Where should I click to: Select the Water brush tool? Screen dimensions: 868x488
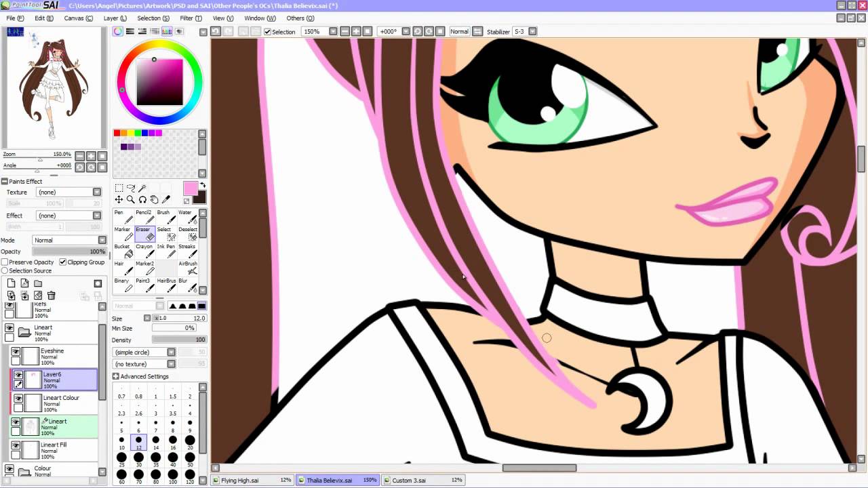pyautogui.click(x=186, y=217)
